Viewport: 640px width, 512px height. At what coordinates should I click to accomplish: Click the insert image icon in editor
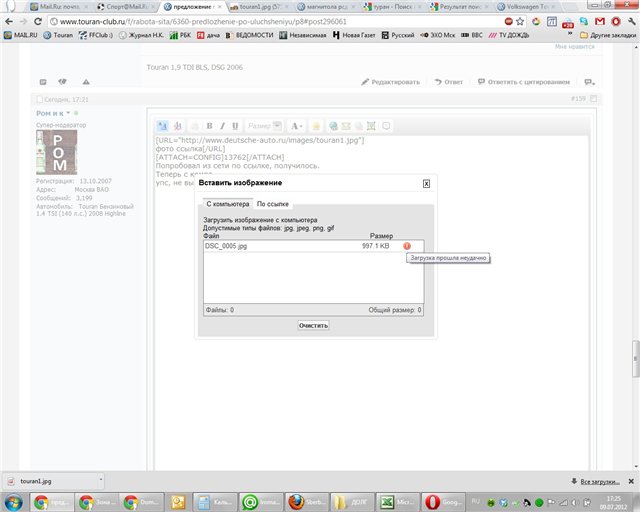tap(371, 126)
